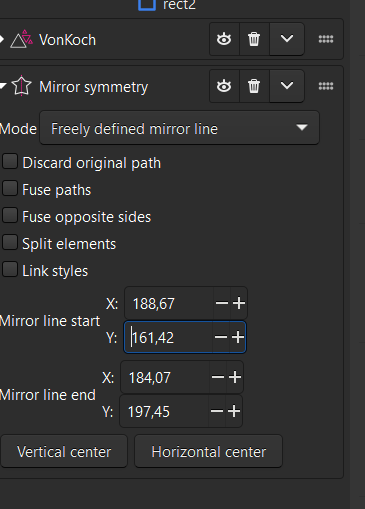Increase Mirror line start X value
365x509 pixels.
[x=239, y=303]
